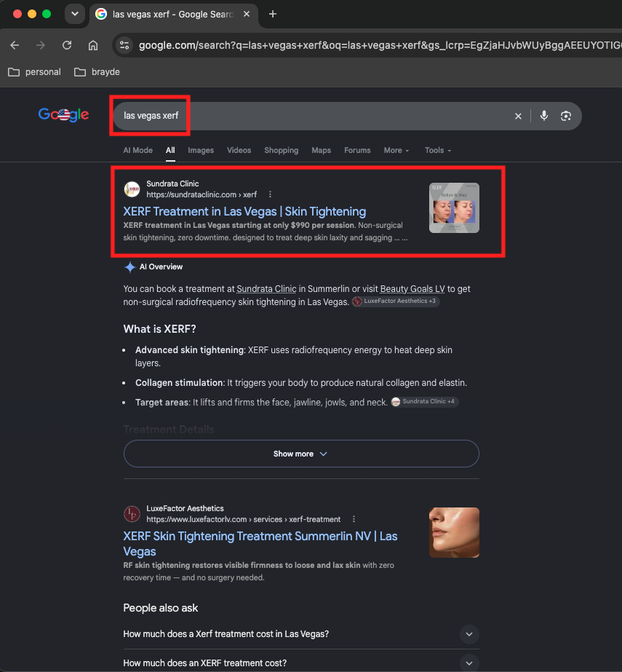The width and height of the screenshot is (622, 672).
Task: Follow the Beauty Goals LV link
Action: (412, 289)
